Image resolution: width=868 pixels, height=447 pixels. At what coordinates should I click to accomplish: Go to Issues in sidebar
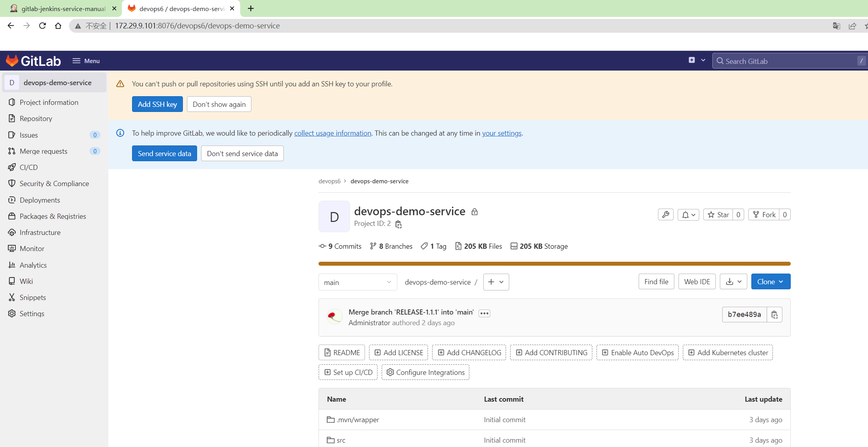(29, 135)
